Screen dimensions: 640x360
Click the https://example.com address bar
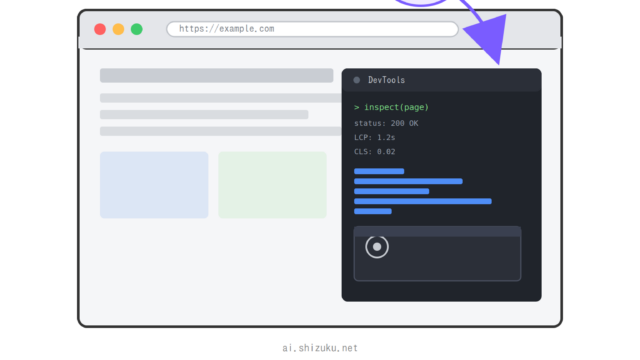[x=312, y=29]
